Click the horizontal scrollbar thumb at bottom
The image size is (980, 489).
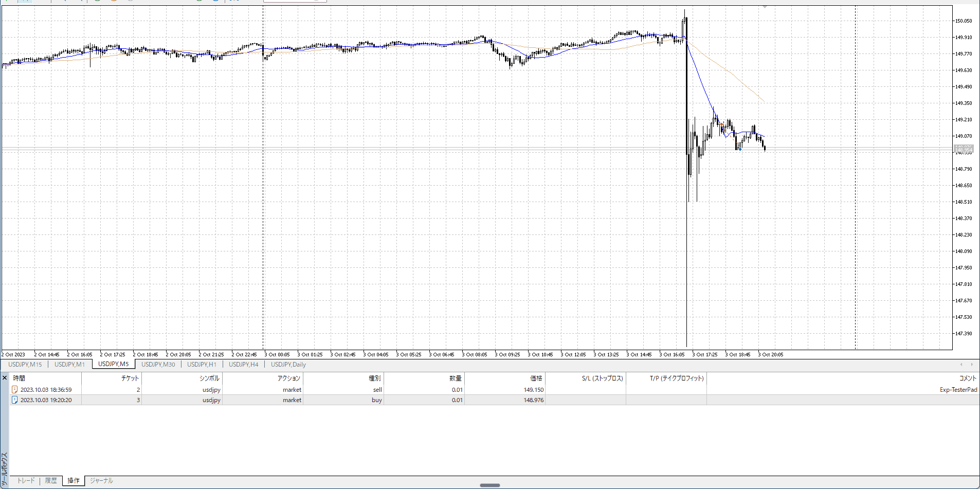tap(489, 485)
